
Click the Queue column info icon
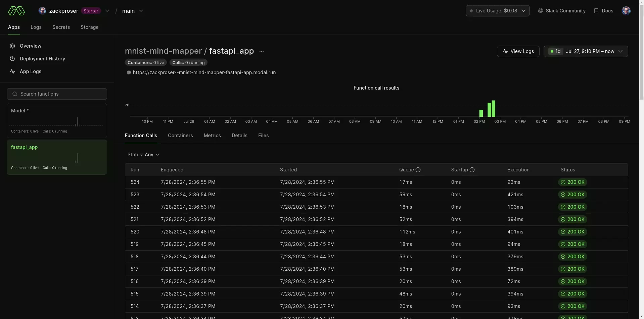tap(418, 170)
